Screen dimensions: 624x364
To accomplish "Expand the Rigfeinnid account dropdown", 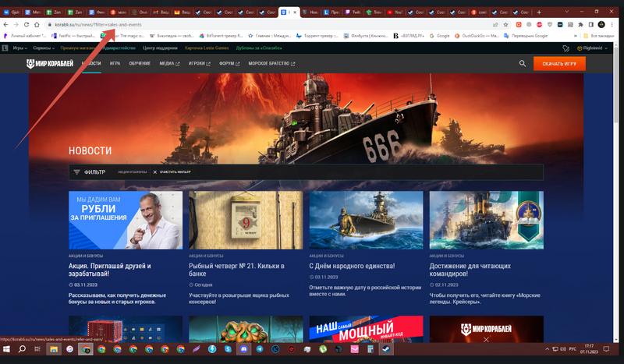I will 593,48.
